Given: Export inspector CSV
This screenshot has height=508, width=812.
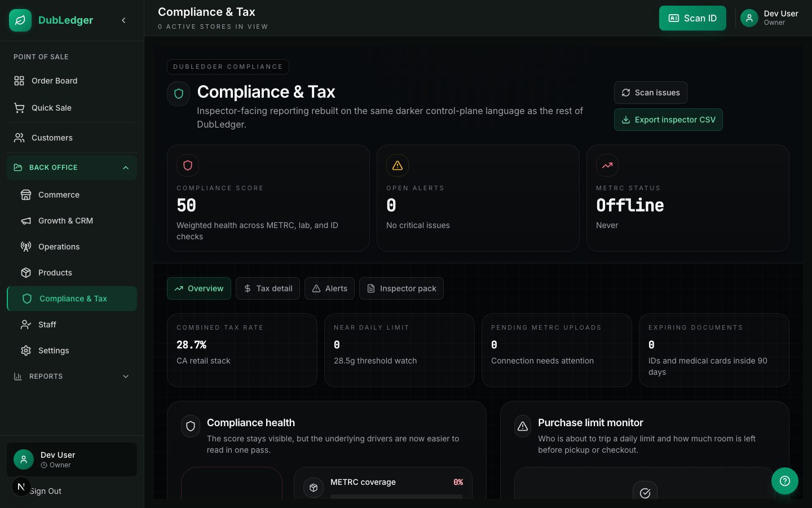Looking at the screenshot, I should click(668, 120).
